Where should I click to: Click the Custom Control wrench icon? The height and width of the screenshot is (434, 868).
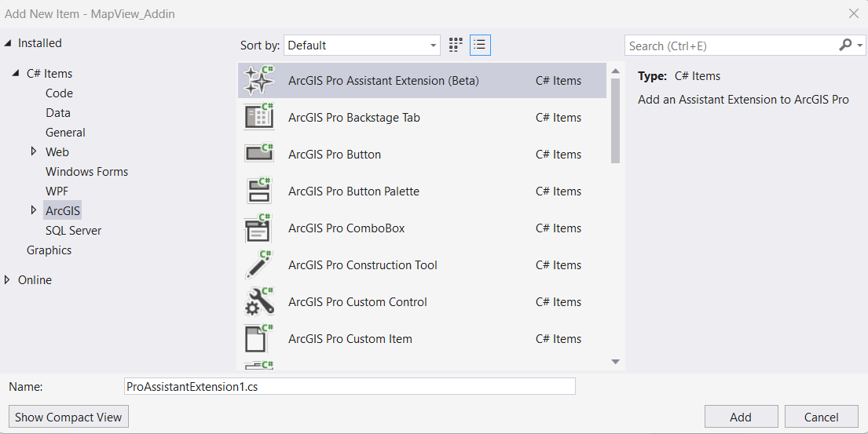[x=259, y=301]
